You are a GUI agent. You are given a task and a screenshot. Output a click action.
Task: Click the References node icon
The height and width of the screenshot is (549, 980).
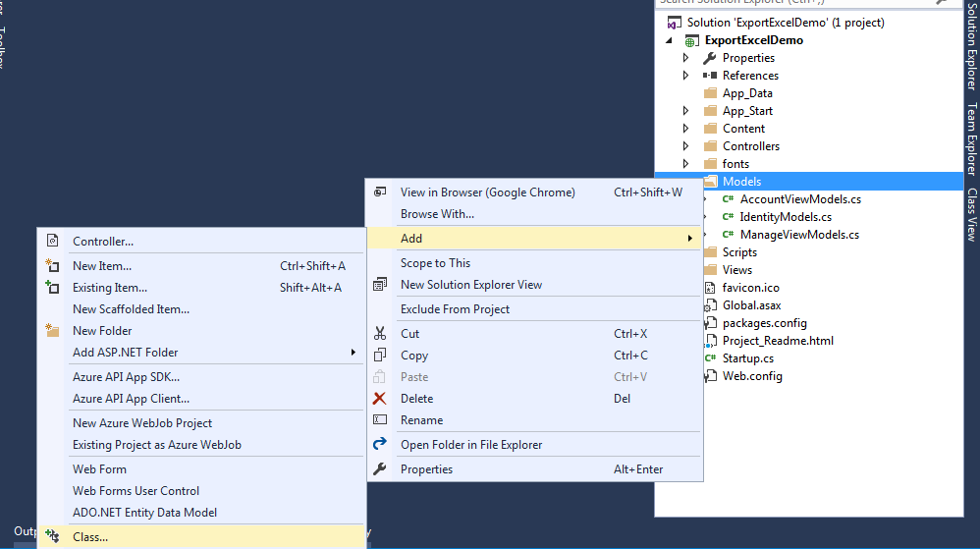point(710,75)
